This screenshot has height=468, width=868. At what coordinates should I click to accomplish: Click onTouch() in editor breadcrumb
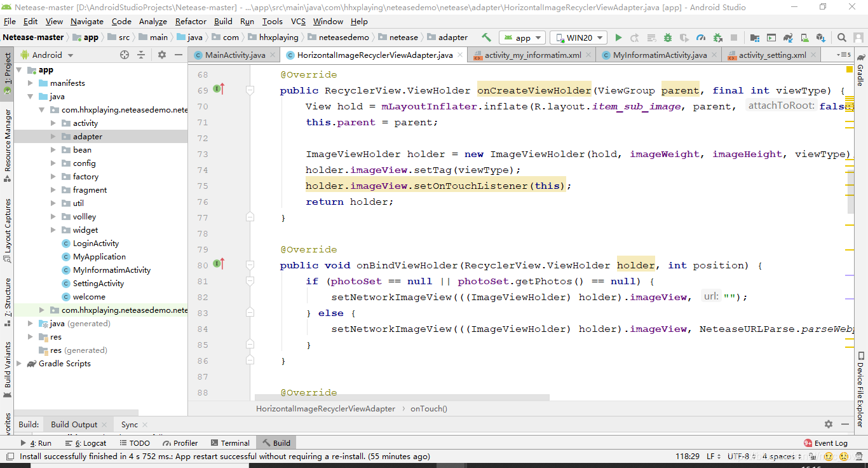428,408
